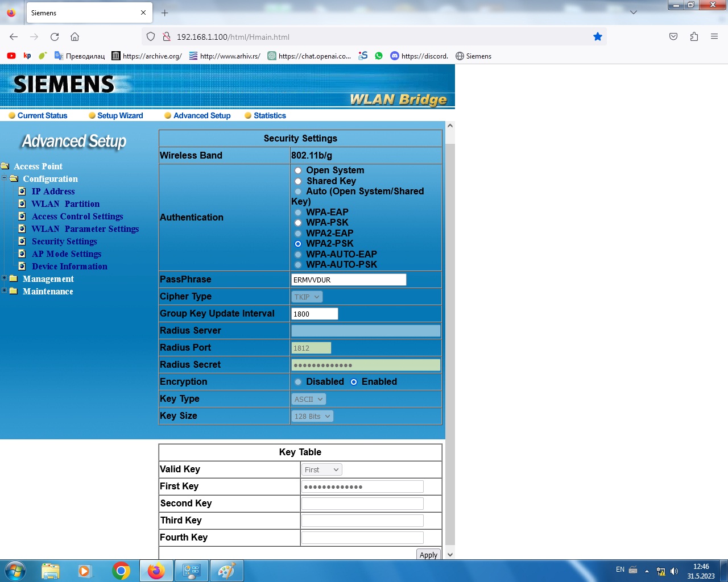Show the insecure connection padlock info
Viewport: 728px width, 582px height.
coord(167,37)
